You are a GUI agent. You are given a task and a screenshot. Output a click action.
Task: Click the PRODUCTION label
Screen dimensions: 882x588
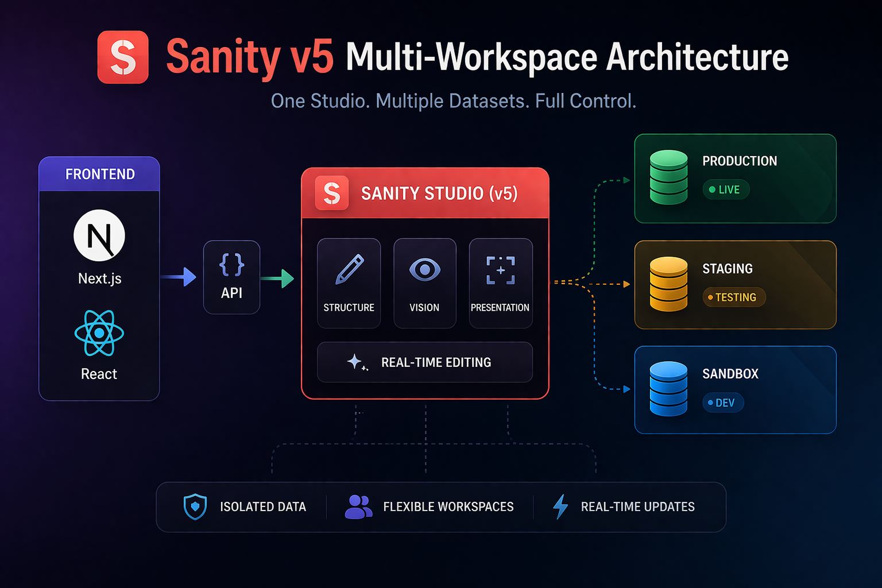click(x=740, y=161)
